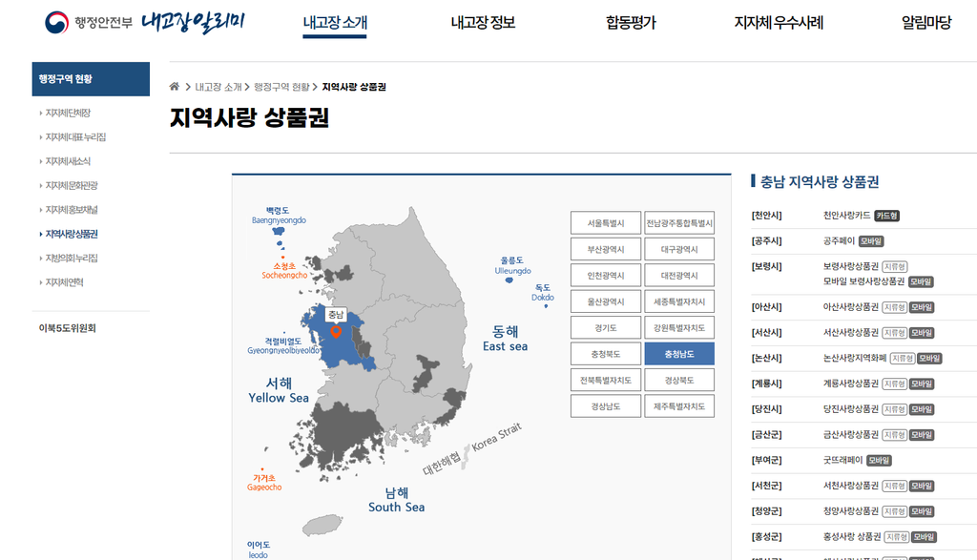Click the 당진사랑상품권 entry
The image size is (977, 560).
click(x=850, y=409)
